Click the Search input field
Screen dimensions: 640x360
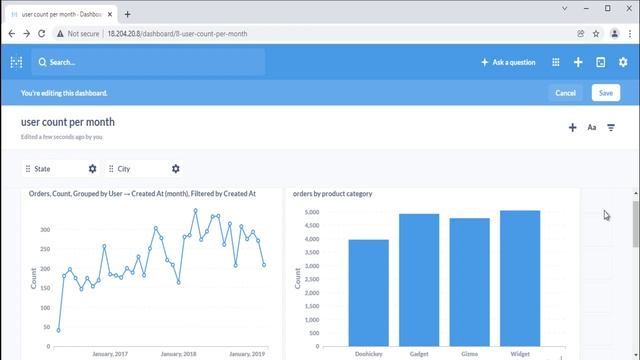point(149,62)
